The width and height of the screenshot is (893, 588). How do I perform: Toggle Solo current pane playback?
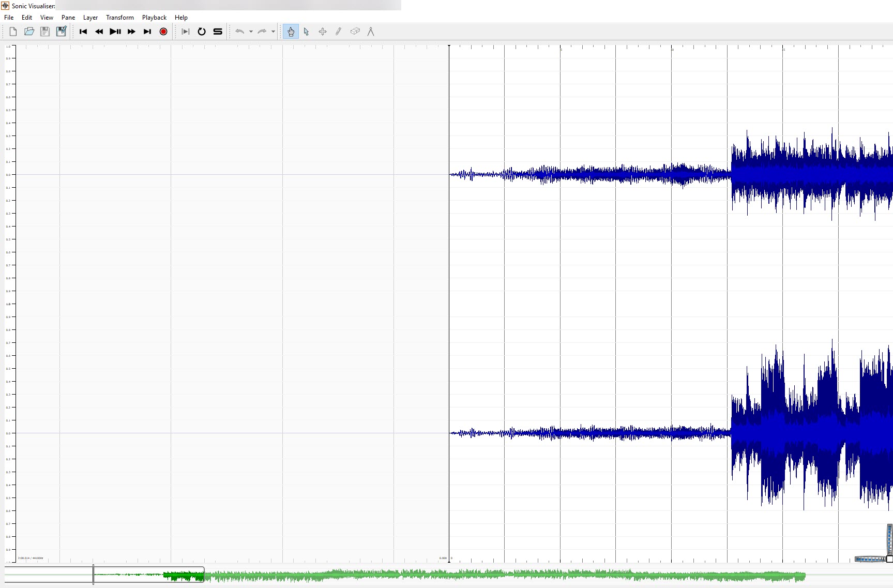[218, 32]
